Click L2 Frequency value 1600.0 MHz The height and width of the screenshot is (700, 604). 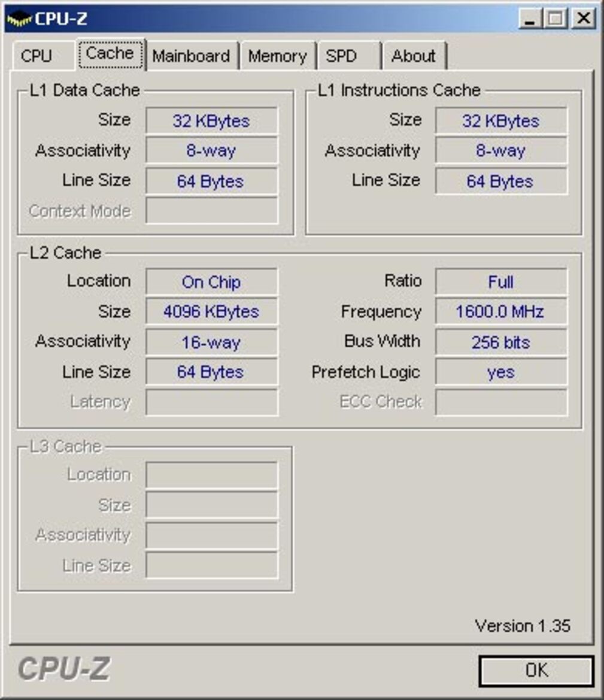point(501,311)
